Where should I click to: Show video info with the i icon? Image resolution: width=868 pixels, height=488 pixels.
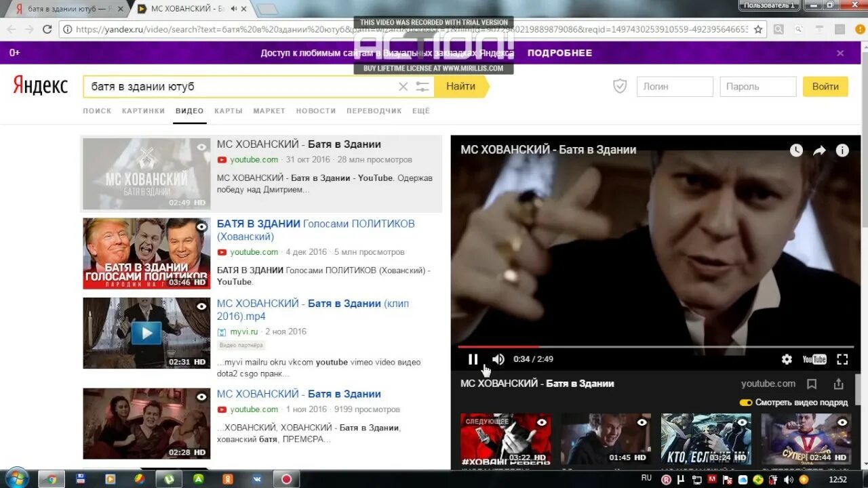(x=842, y=150)
